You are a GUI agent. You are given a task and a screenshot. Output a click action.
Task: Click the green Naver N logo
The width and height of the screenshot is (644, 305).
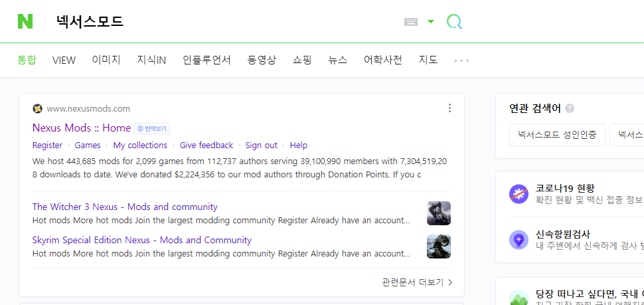coord(25,21)
